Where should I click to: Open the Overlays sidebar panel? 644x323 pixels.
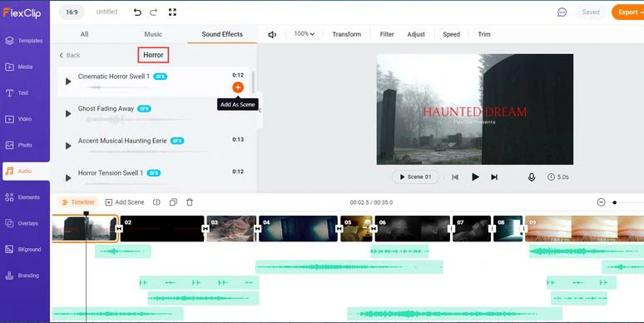pyautogui.click(x=25, y=223)
